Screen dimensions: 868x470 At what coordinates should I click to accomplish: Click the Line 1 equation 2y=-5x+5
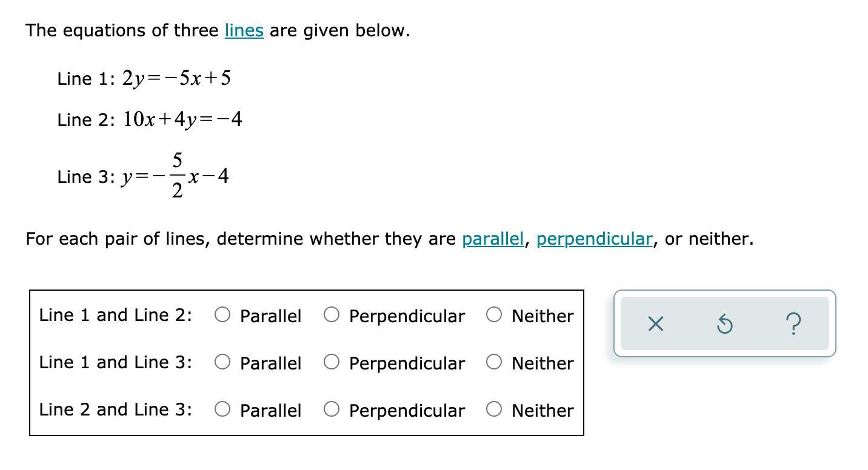176,78
